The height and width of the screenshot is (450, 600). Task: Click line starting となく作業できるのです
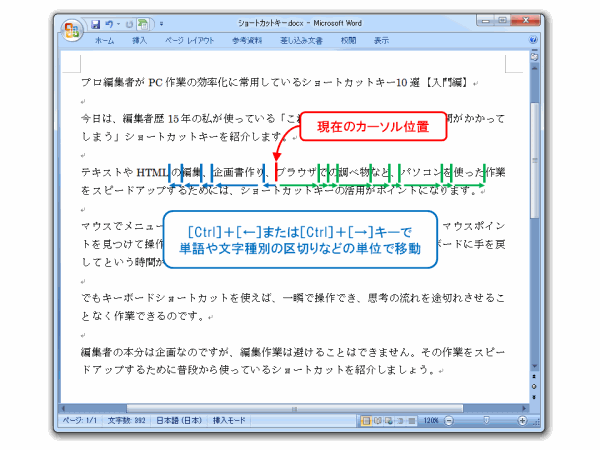tap(144, 316)
